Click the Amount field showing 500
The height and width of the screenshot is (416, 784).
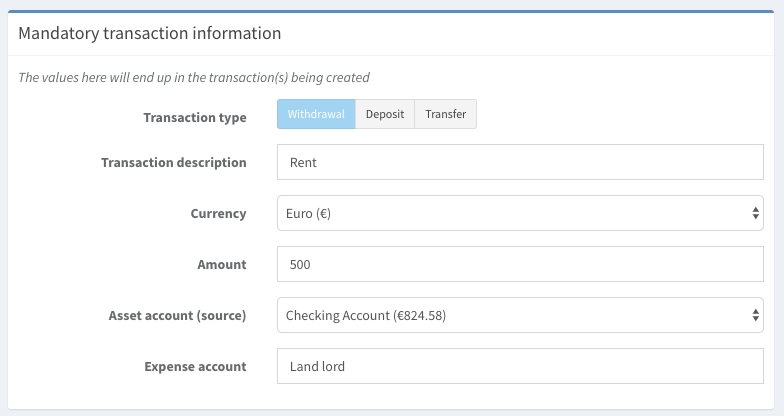pos(520,264)
